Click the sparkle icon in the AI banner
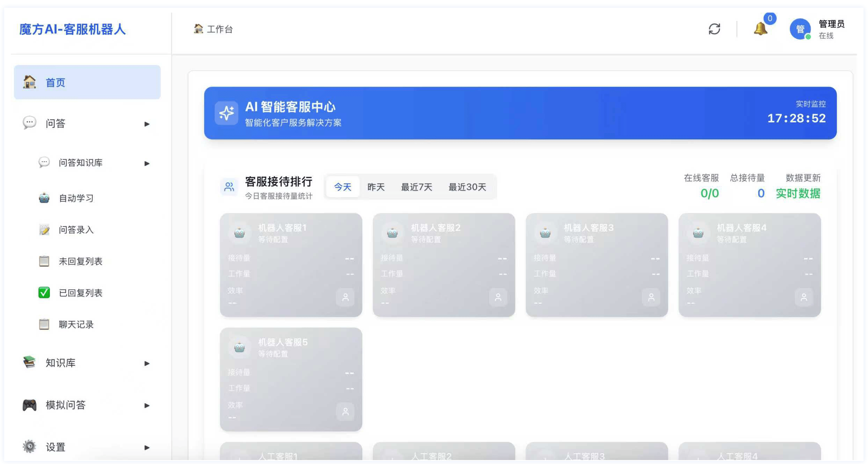The height and width of the screenshot is (464, 868). tap(226, 113)
